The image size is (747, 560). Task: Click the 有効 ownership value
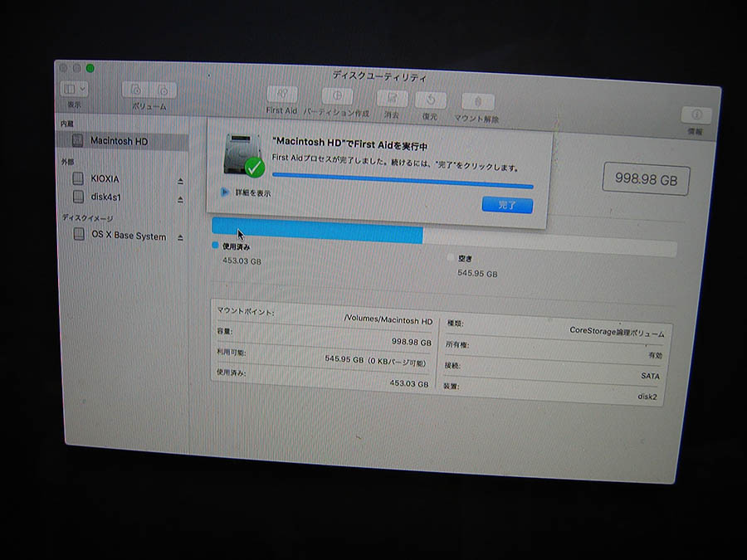coord(656,355)
